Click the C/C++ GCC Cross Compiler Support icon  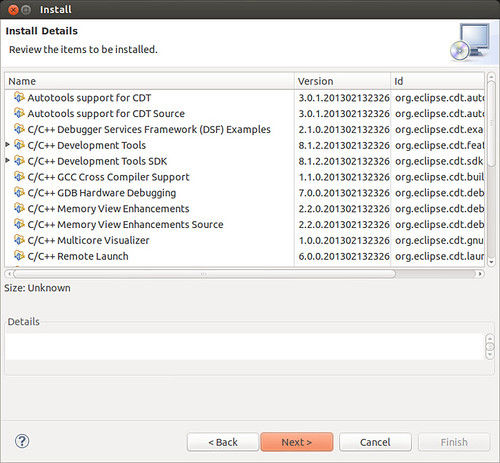point(19,176)
